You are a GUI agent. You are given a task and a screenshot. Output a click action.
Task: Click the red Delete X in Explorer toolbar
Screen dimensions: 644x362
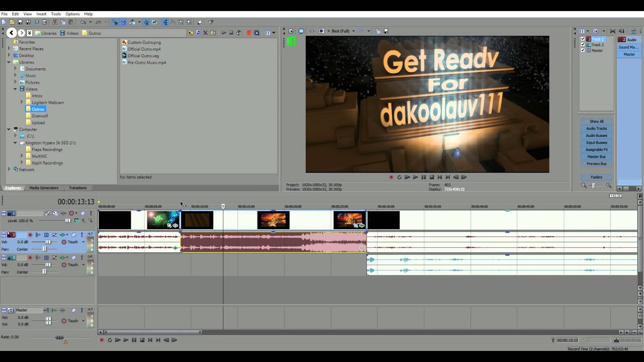click(x=205, y=33)
